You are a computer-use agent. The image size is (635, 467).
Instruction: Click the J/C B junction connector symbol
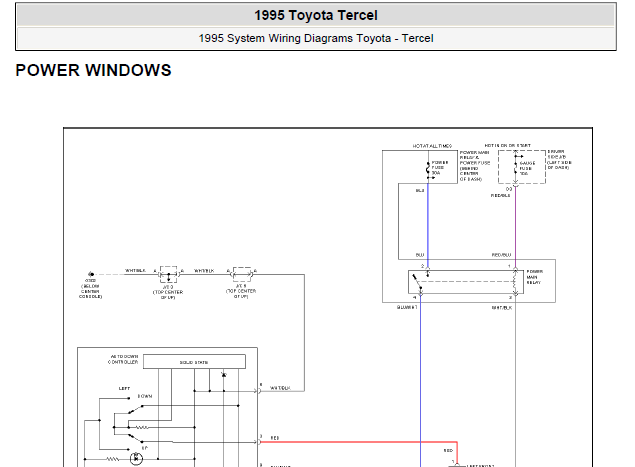242,274
